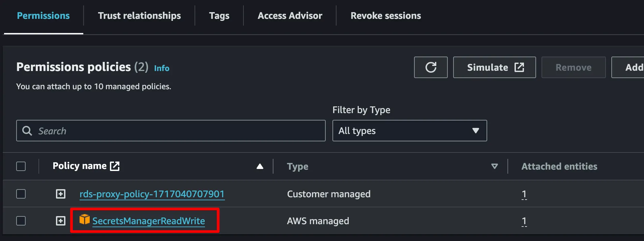Expand the SecretsManagerReadWrite row details
This screenshot has width=644, height=241.
coord(61,221)
